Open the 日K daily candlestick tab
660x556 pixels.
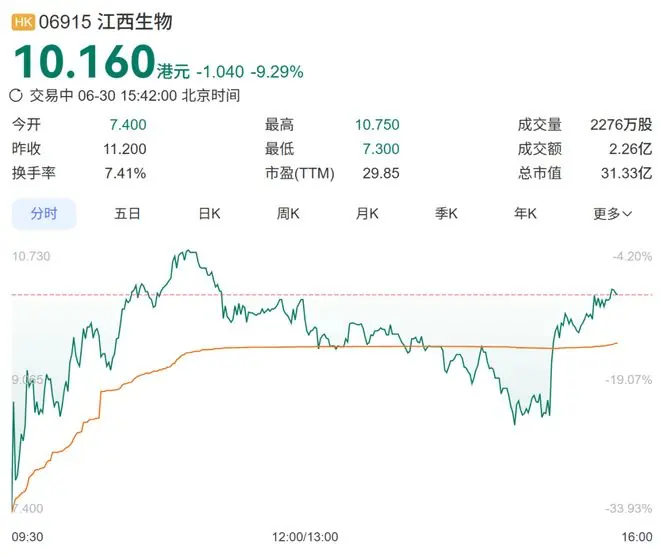(209, 213)
